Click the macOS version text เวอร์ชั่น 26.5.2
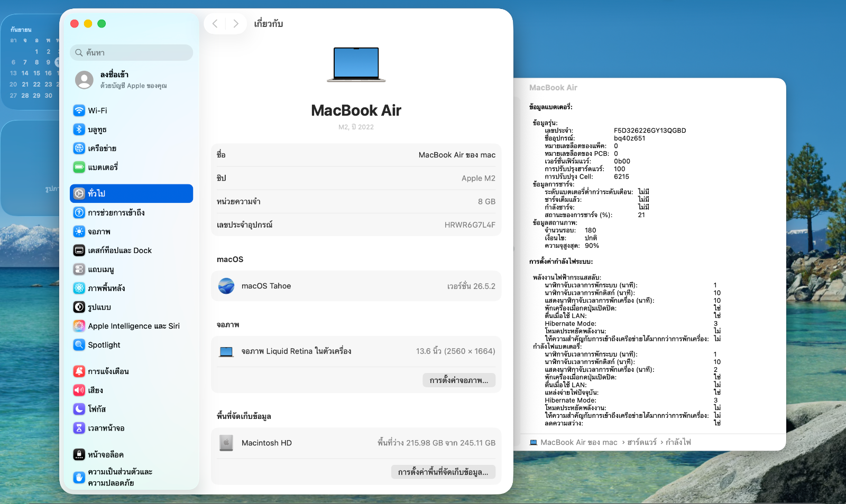 point(471,286)
